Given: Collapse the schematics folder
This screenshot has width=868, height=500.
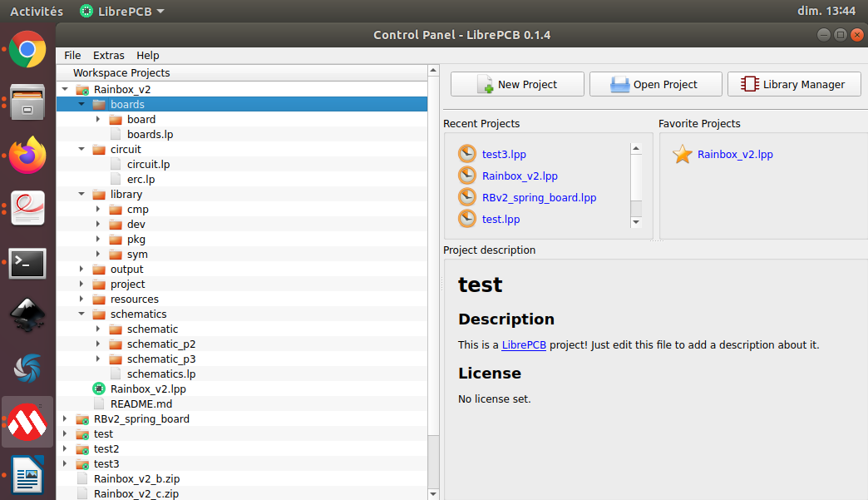Looking at the screenshot, I should click(81, 314).
